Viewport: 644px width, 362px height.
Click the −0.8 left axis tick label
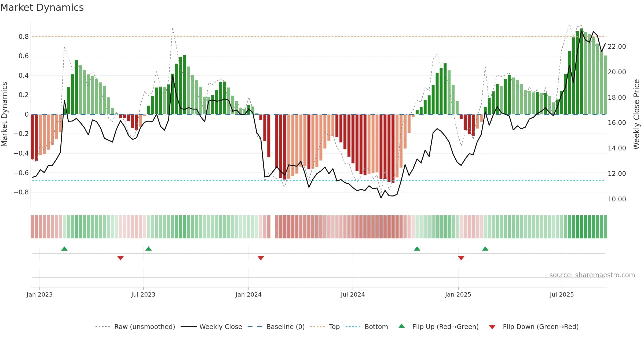tap(21, 192)
